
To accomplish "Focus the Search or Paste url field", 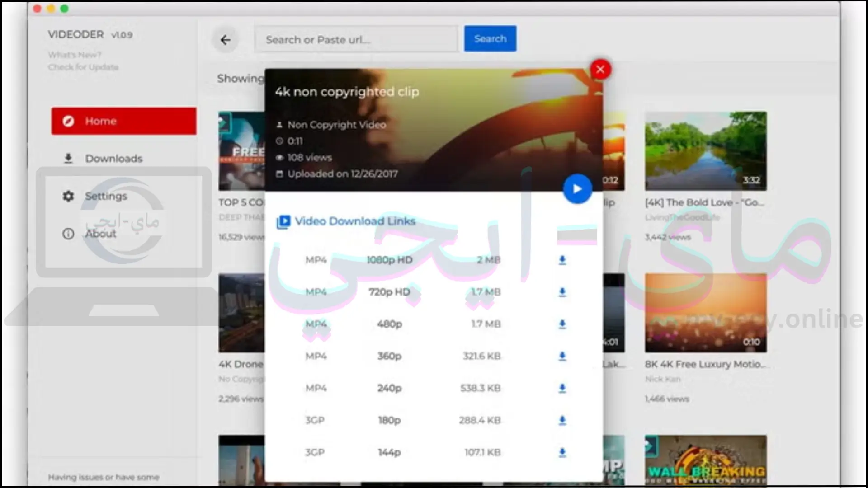I will [357, 40].
